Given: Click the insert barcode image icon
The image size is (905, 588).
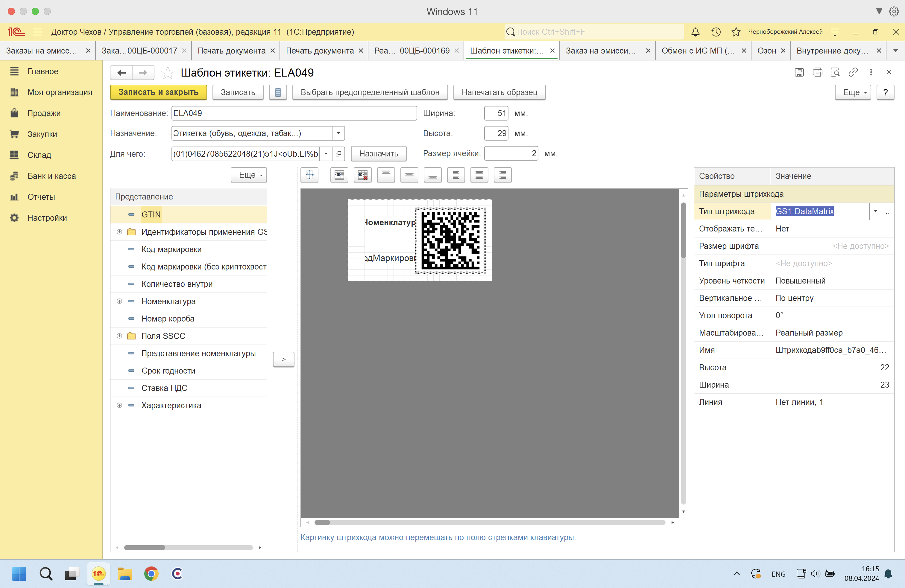Looking at the screenshot, I should pos(339,175).
